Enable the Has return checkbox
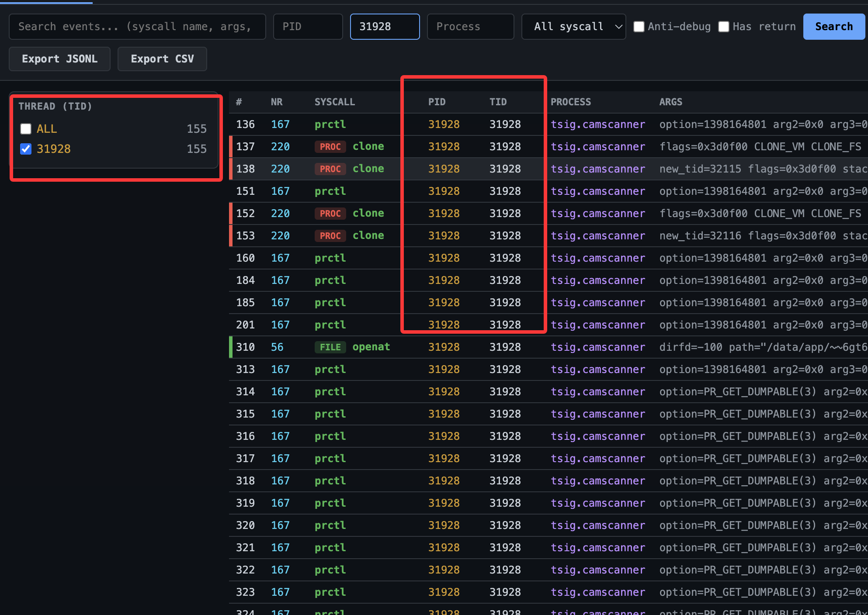 click(x=723, y=27)
